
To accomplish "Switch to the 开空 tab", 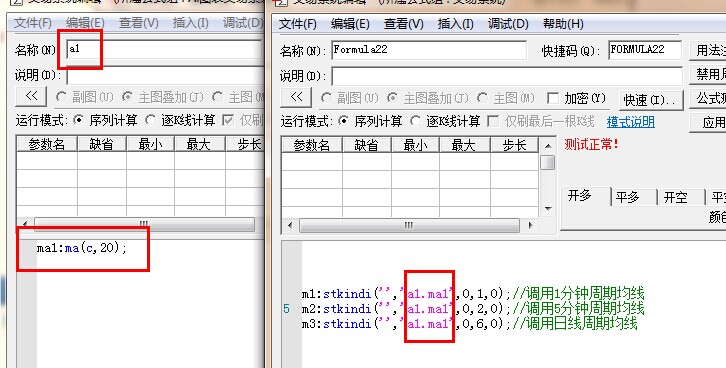I will point(676,197).
